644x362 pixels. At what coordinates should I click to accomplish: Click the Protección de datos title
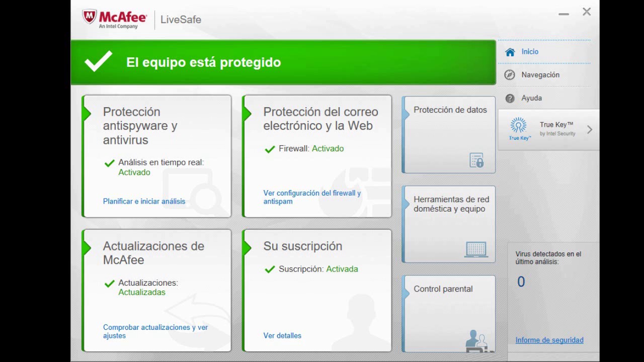(x=450, y=110)
